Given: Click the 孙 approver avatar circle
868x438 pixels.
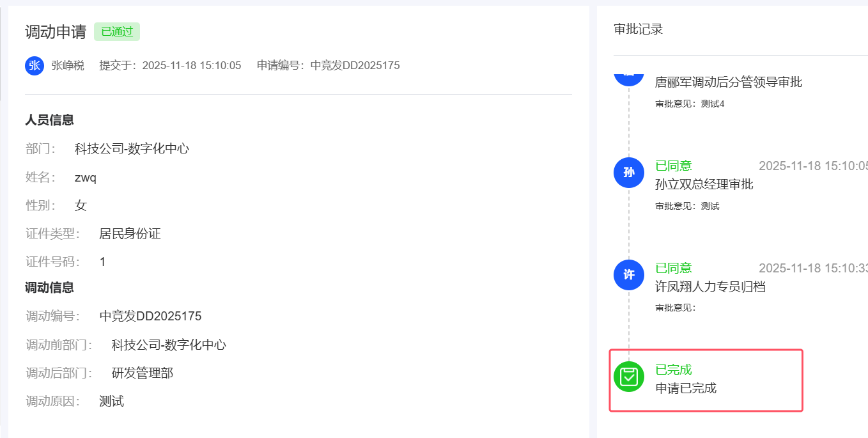Looking at the screenshot, I should click(x=628, y=172).
